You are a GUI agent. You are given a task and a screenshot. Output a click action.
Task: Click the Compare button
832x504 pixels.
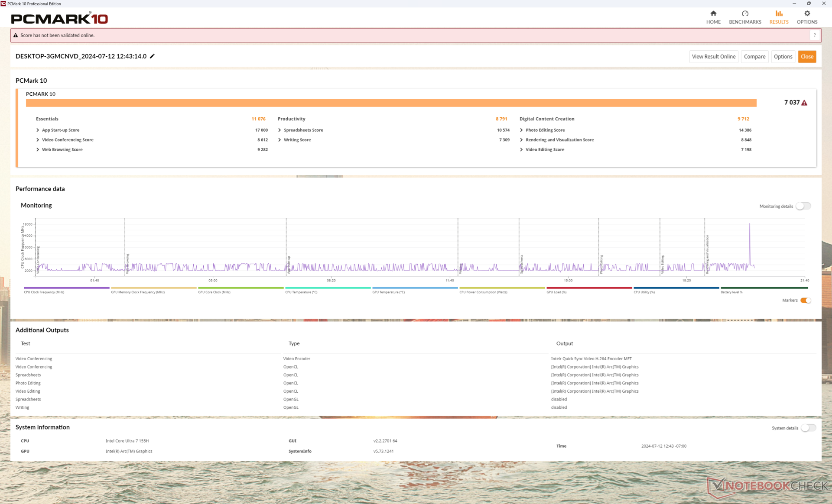point(754,57)
